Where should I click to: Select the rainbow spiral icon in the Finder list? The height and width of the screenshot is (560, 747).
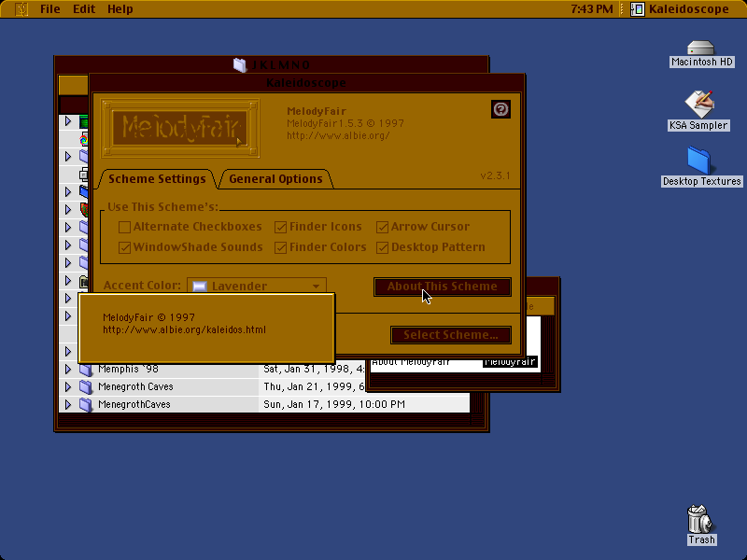(83, 139)
